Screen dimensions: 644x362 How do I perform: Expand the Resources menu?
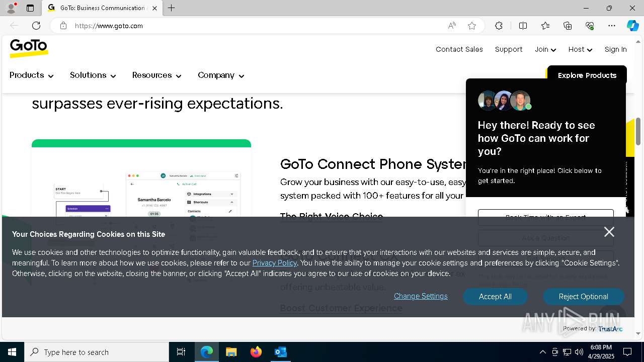tap(156, 75)
